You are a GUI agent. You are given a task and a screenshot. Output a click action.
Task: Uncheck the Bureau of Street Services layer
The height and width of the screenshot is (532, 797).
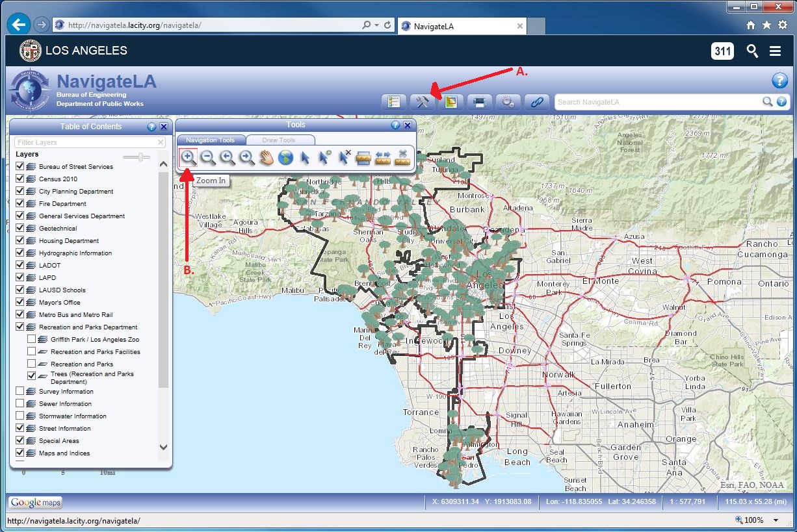(x=20, y=166)
